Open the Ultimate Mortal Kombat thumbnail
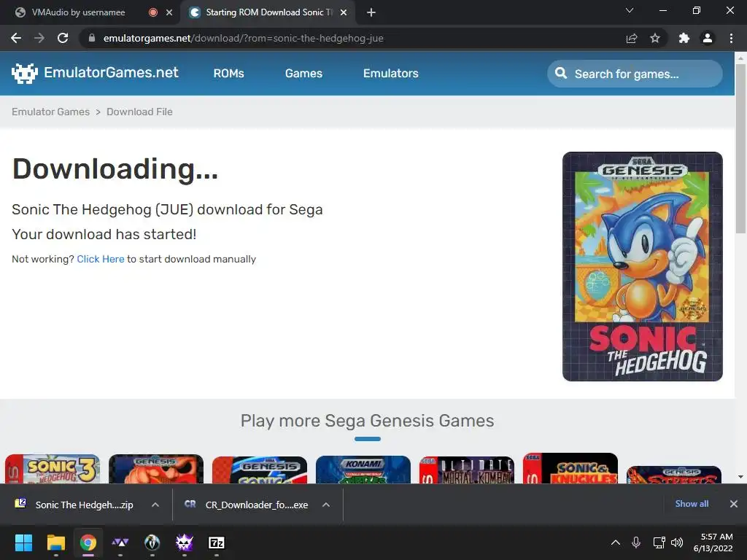 point(466,470)
